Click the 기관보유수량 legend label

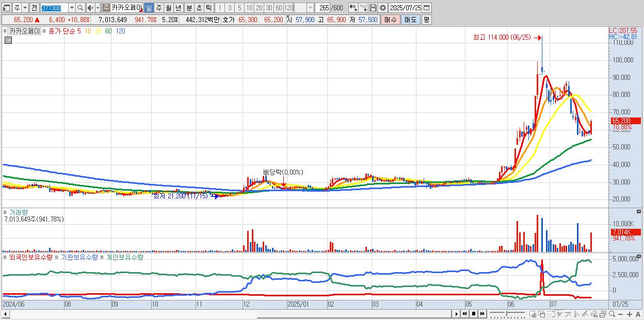79,257
